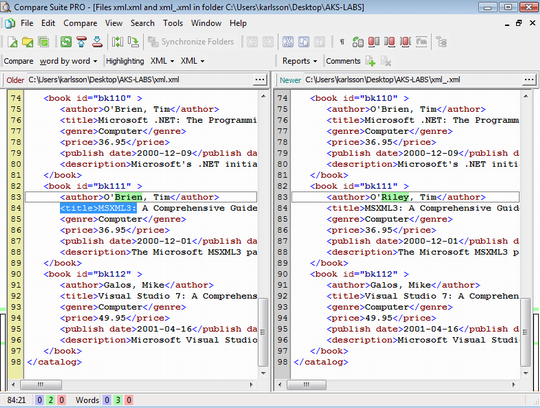Click highlighted 'Riley' on right line 83
This screenshot has width=540, height=408.
tap(395, 197)
